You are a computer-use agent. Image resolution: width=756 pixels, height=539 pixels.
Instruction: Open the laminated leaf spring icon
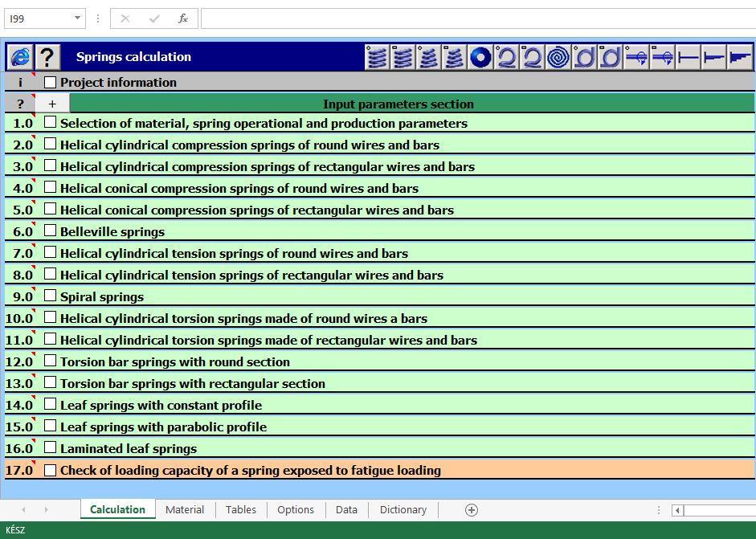pyautogui.click(x=740, y=57)
